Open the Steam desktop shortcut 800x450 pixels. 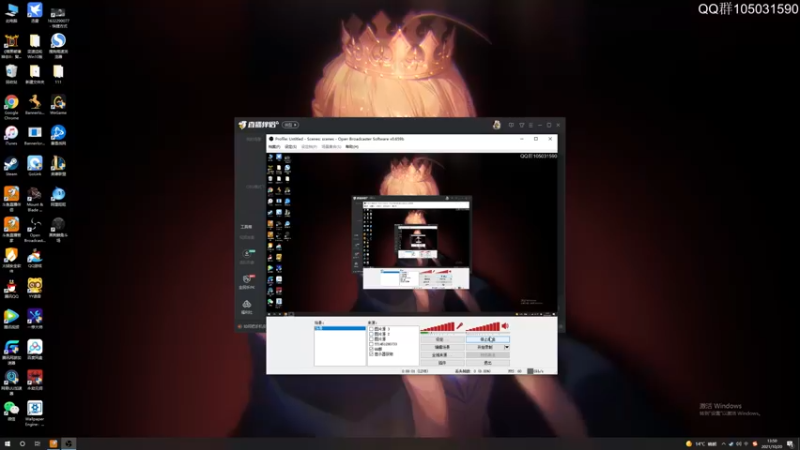[x=11, y=164]
